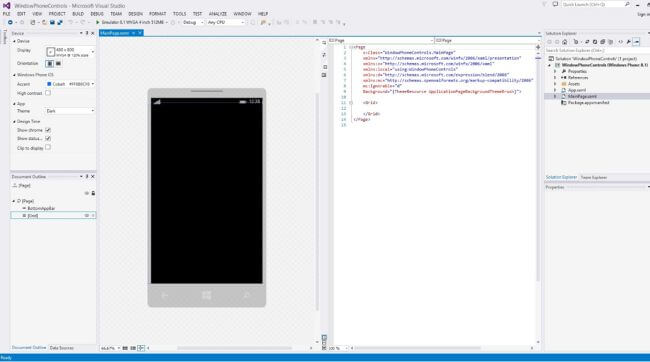The width and height of the screenshot is (650, 362).
Task: Select BottomAppBar in Document Outline
Action: click(41, 208)
